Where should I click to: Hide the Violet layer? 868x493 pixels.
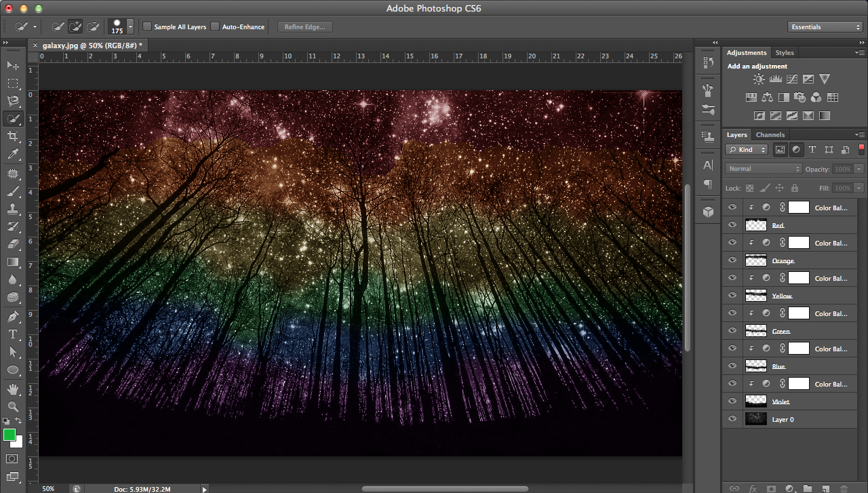coord(732,401)
